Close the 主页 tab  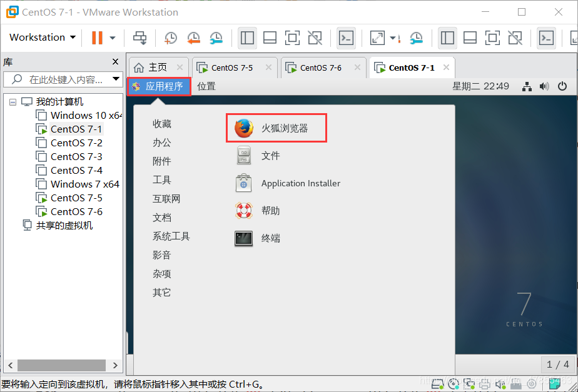tap(180, 67)
